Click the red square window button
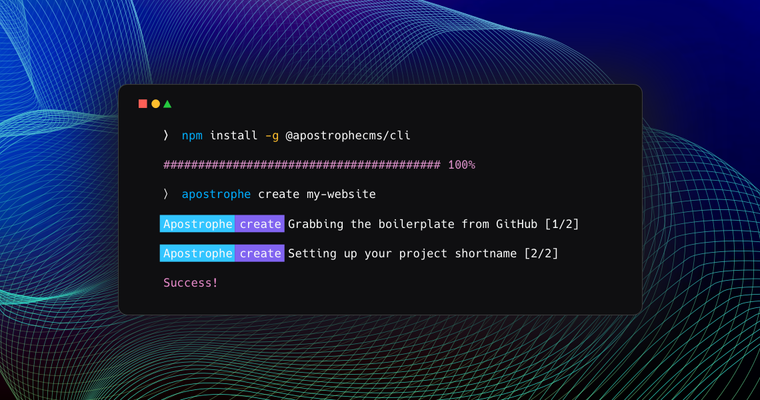The image size is (760, 400). (142, 104)
